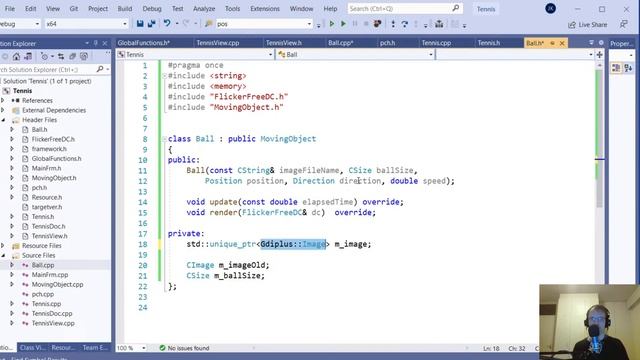Image resolution: width=640 pixels, height=360 pixels.
Task: Click the Feedback icon beside Live Share
Action: coord(623,24)
